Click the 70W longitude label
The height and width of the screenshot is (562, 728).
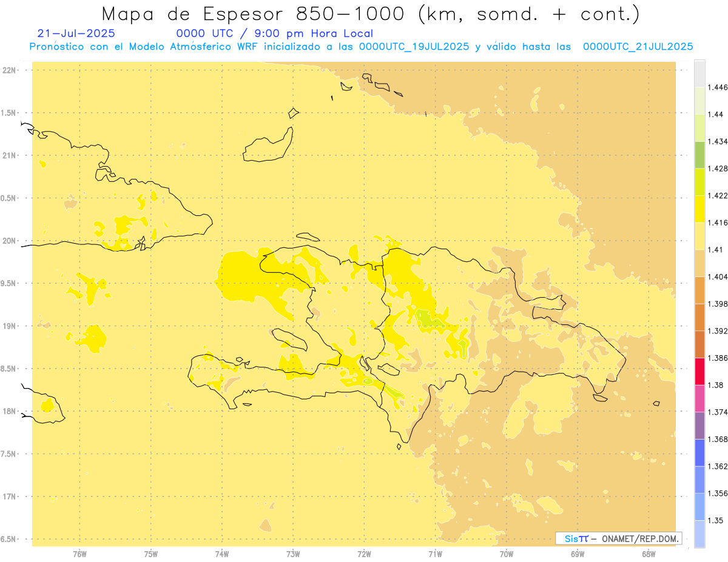point(507,555)
